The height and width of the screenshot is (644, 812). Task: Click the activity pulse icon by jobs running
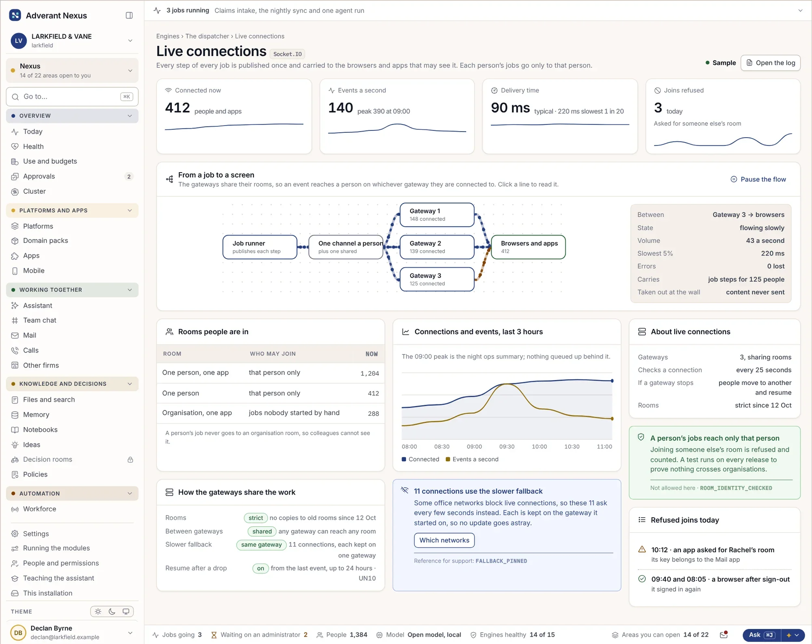pyautogui.click(x=157, y=11)
